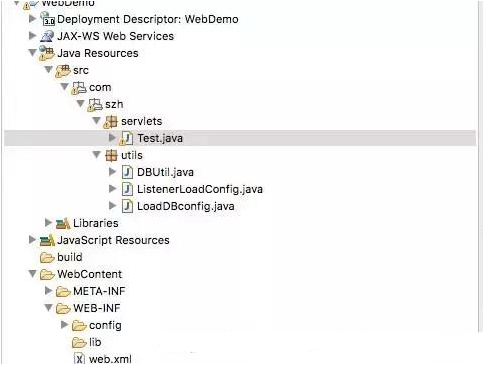The width and height of the screenshot is (483, 367).
Task: Select the build folder
Action: point(69,257)
